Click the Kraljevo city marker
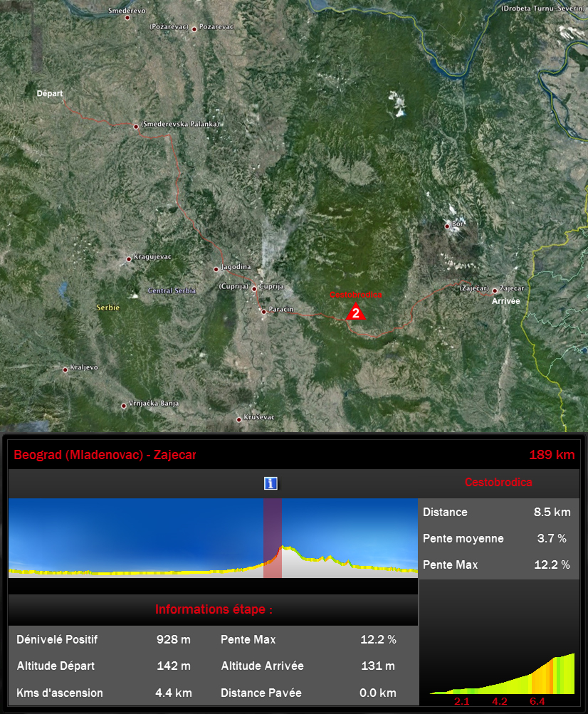588x714 pixels. [65, 369]
